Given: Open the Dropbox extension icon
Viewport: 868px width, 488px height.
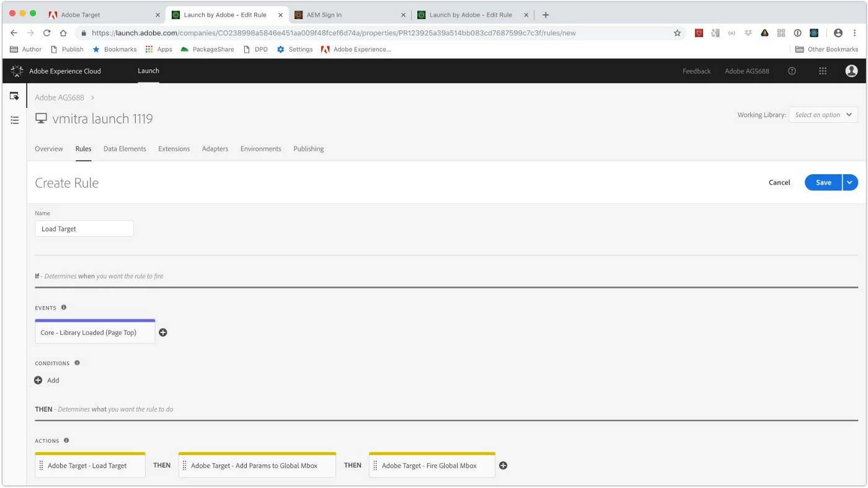Looking at the screenshot, I should coord(748,33).
